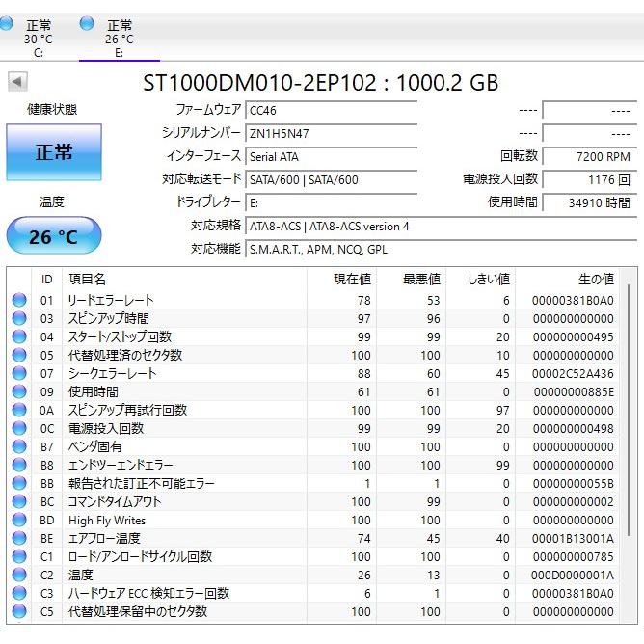Select row name コマンドタイムアウト

tap(115, 501)
